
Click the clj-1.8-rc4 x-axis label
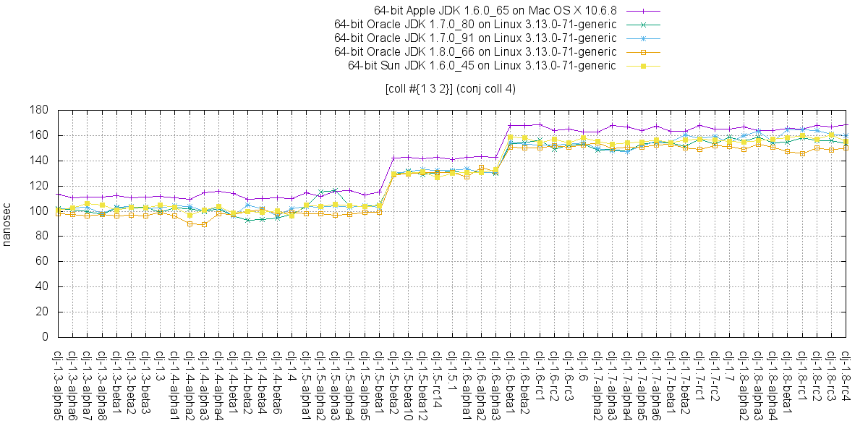click(846, 378)
